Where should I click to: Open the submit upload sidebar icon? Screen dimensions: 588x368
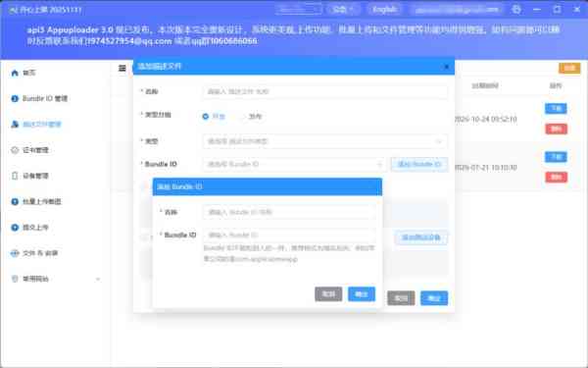click(x=15, y=228)
